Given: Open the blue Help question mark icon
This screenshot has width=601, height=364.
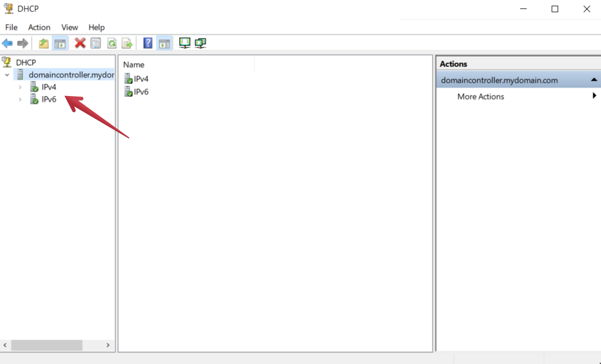Looking at the screenshot, I should [148, 43].
